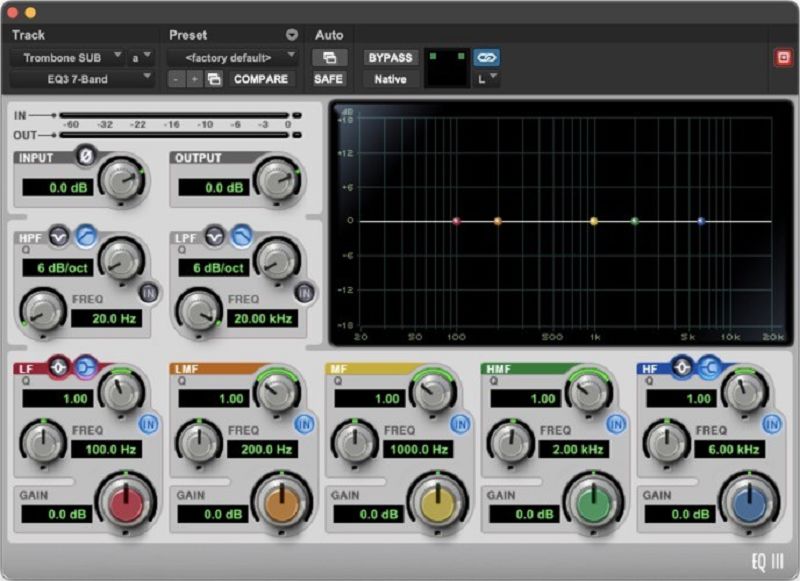Viewport: 800px width, 581px height.
Task: Open plug-in automation enable window icon
Action: coord(329,58)
